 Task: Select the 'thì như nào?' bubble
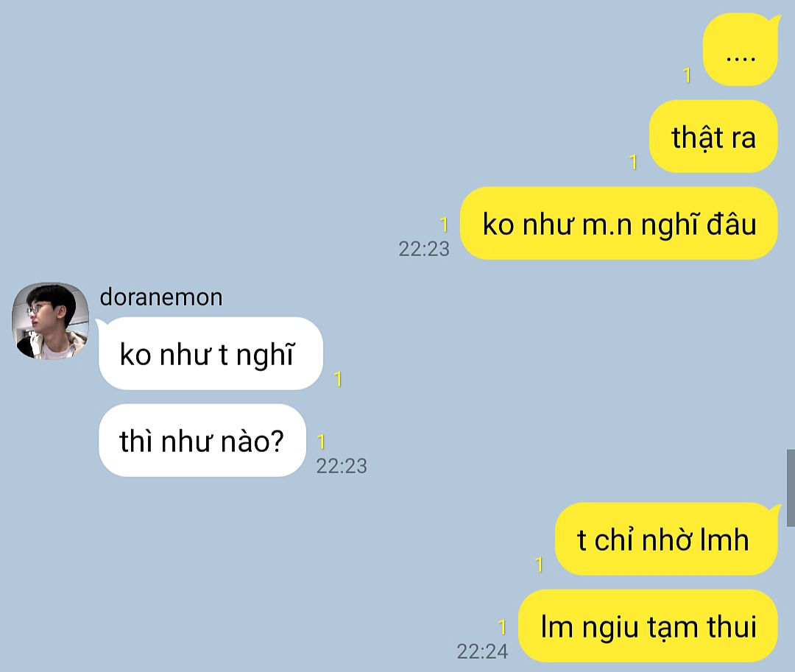click(x=202, y=440)
